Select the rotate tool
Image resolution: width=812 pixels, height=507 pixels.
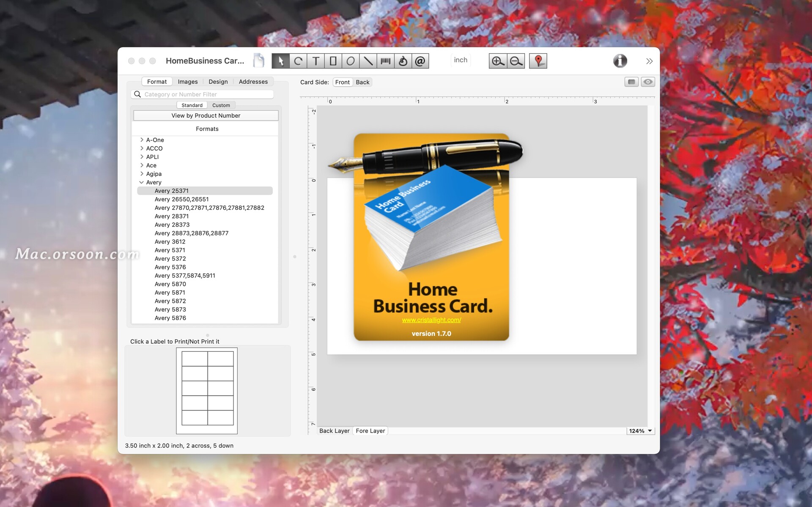(298, 61)
